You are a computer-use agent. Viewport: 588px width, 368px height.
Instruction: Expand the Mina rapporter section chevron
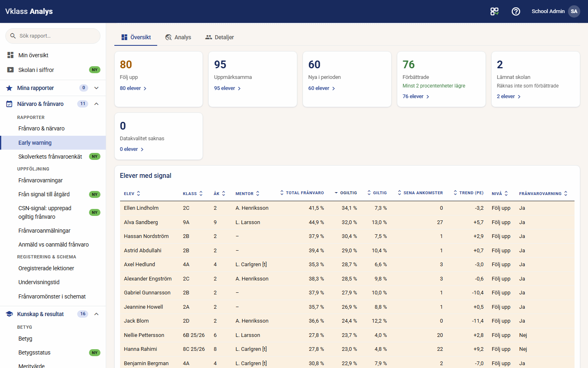coord(96,88)
